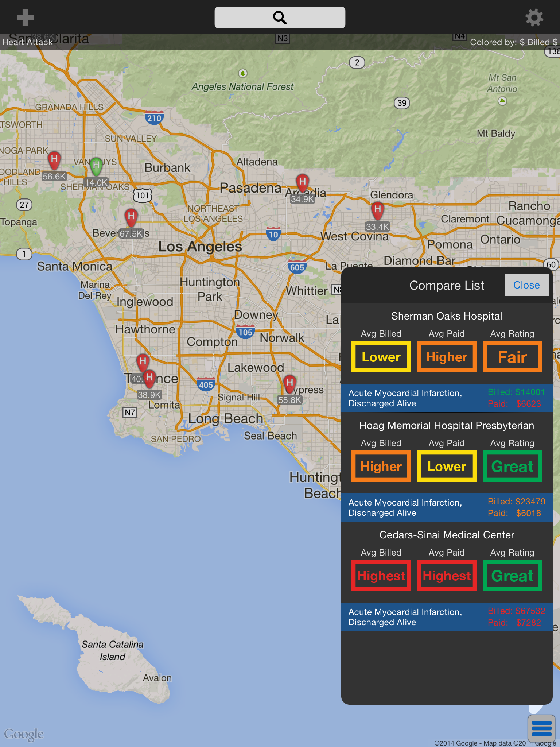Tap the plus icon in top bar

pos(25,18)
